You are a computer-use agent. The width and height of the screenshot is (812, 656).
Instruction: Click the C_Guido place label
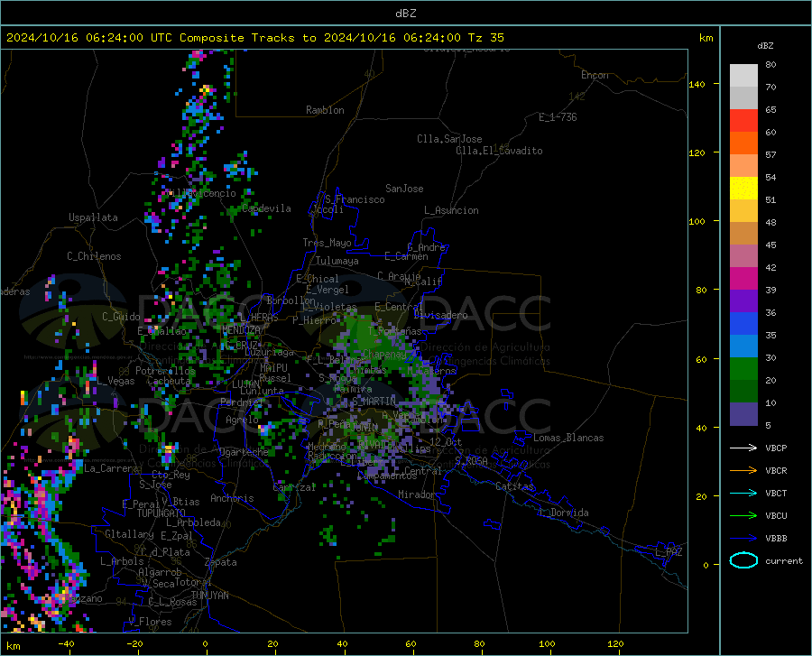[121, 317]
